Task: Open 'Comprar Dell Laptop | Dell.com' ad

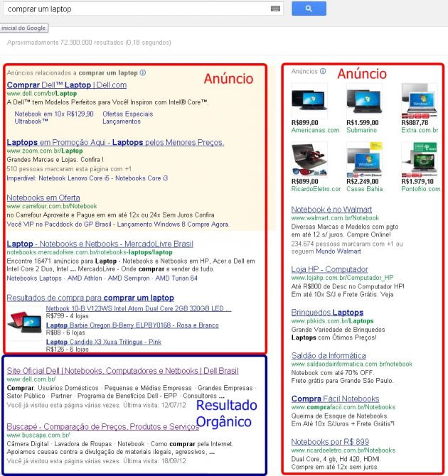Action: point(67,85)
